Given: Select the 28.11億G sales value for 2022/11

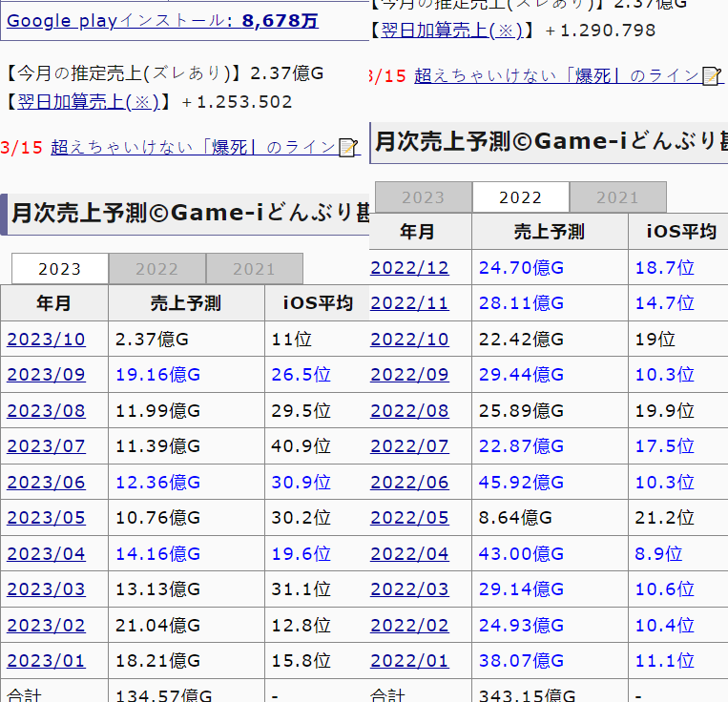Looking at the screenshot, I should click(x=521, y=303).
